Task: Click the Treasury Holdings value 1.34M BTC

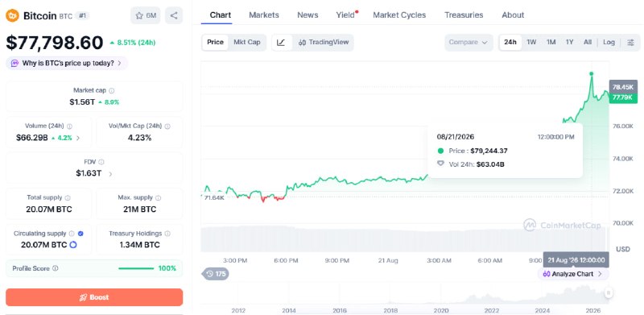Action: click(x=139, y=245)
